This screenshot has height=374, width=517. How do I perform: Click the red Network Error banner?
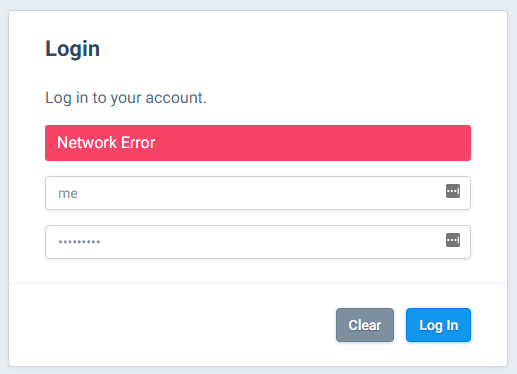[258, 143]
